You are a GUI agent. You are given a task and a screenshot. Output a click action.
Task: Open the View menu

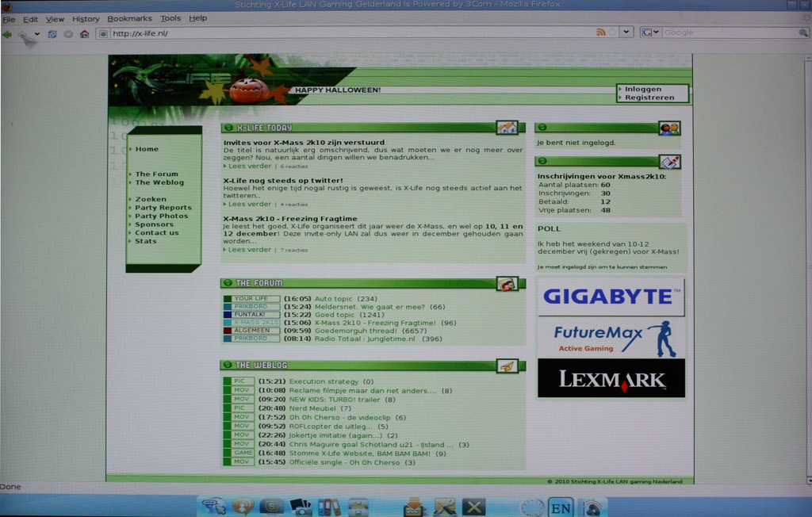pos(55,19)
